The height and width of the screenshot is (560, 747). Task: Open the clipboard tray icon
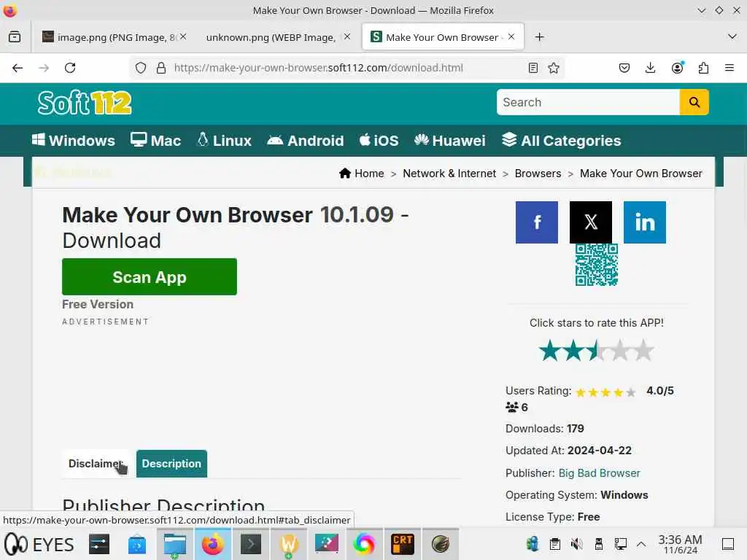coord(554,544)
